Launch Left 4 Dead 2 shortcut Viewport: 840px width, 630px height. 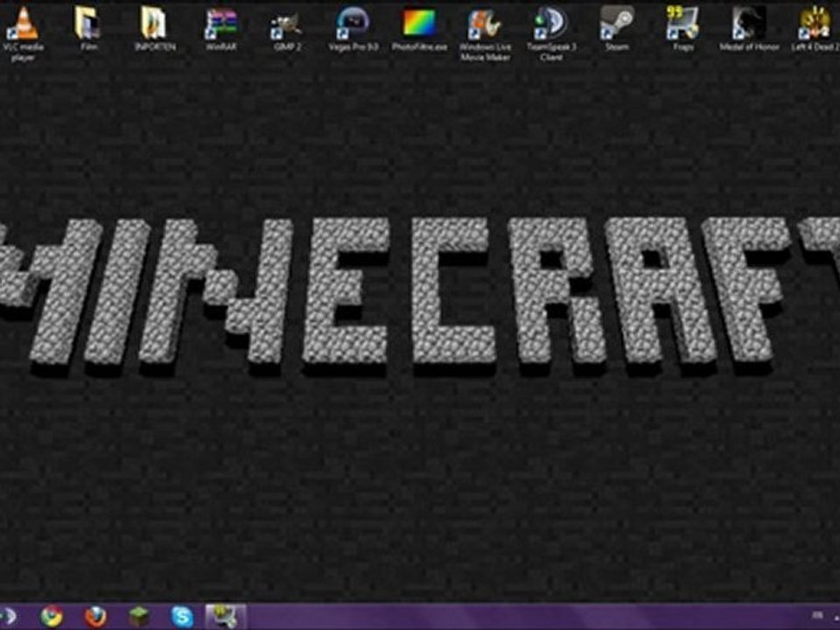click(815, 28)
